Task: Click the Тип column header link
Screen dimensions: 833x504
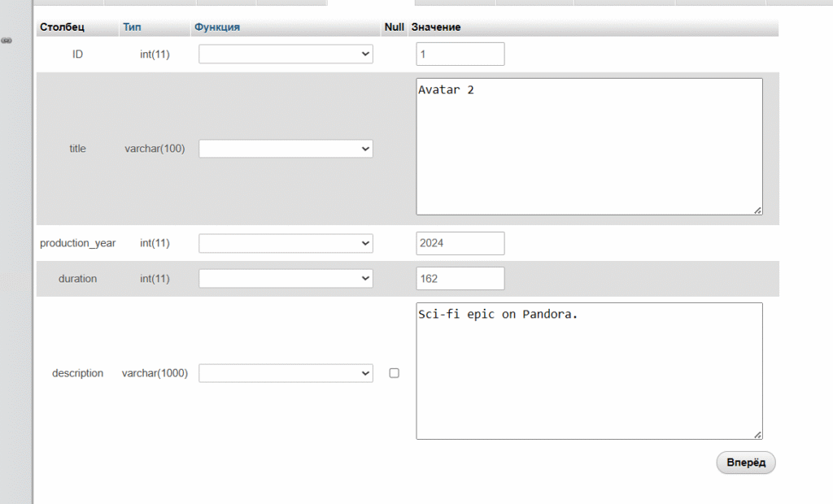Action: 133,27
